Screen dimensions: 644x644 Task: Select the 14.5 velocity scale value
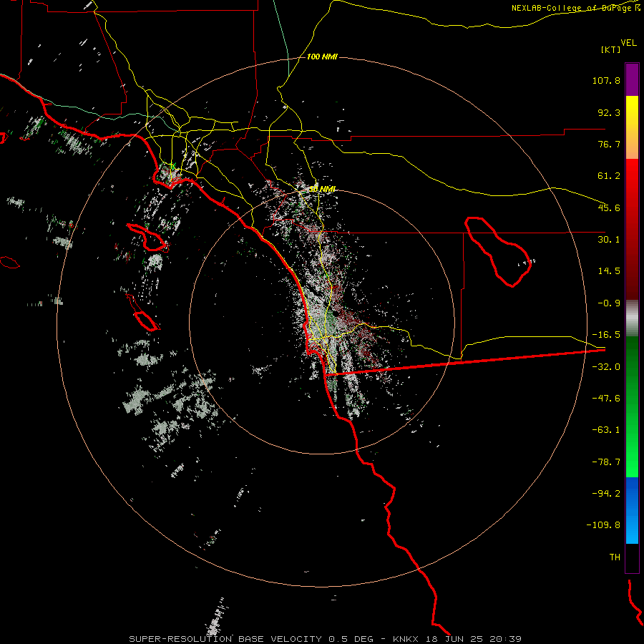pyautogui.click(x=609, y=271)
